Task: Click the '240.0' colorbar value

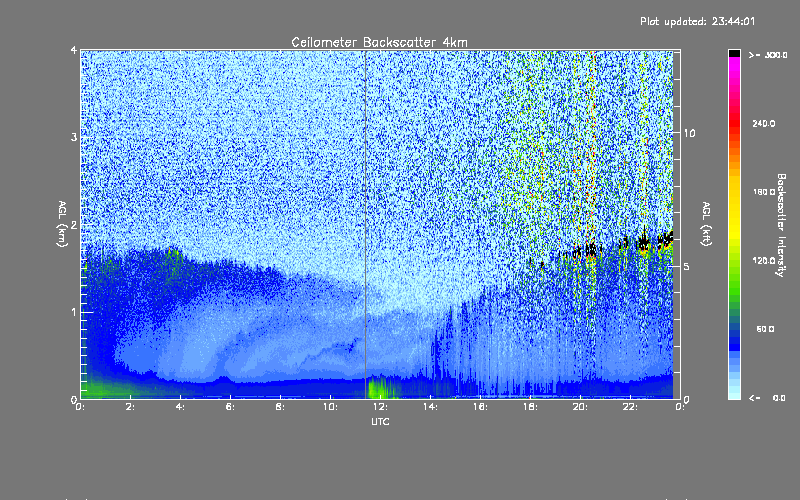Action: (x=764, y=123)
